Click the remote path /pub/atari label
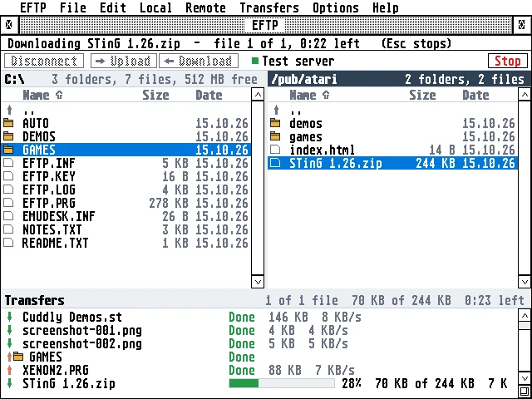532x399 pixels. point(304,80)
